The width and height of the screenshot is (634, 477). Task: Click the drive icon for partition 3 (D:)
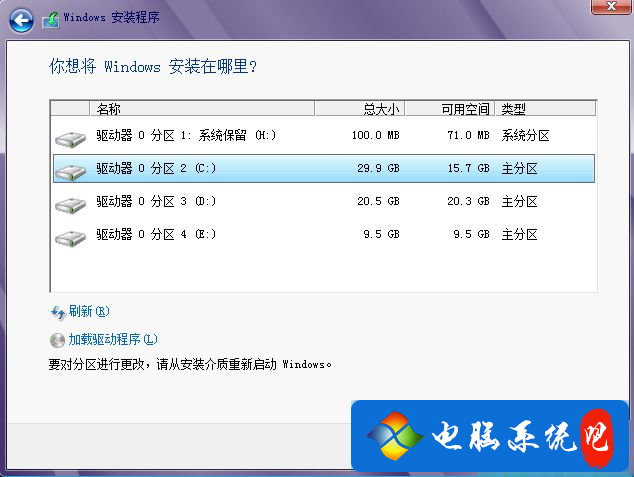click(71, 205)
